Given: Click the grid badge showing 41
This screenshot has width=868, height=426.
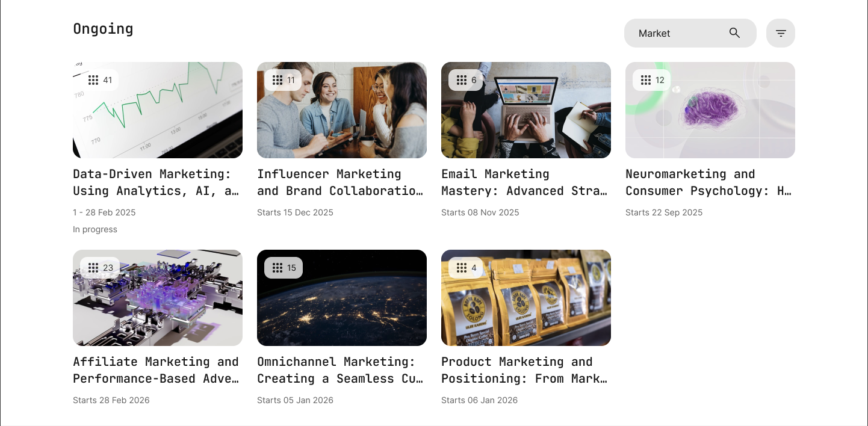Looking at the screenshot, I should click(99, 80).
